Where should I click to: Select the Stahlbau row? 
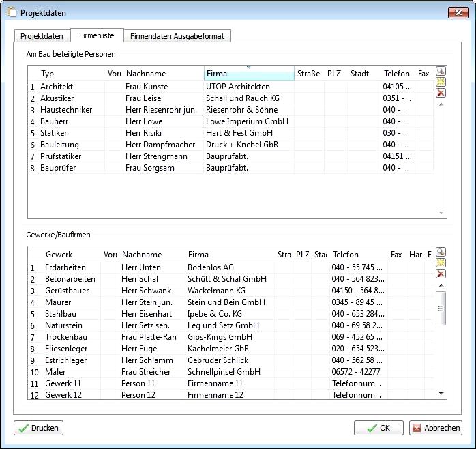point(230,314)
